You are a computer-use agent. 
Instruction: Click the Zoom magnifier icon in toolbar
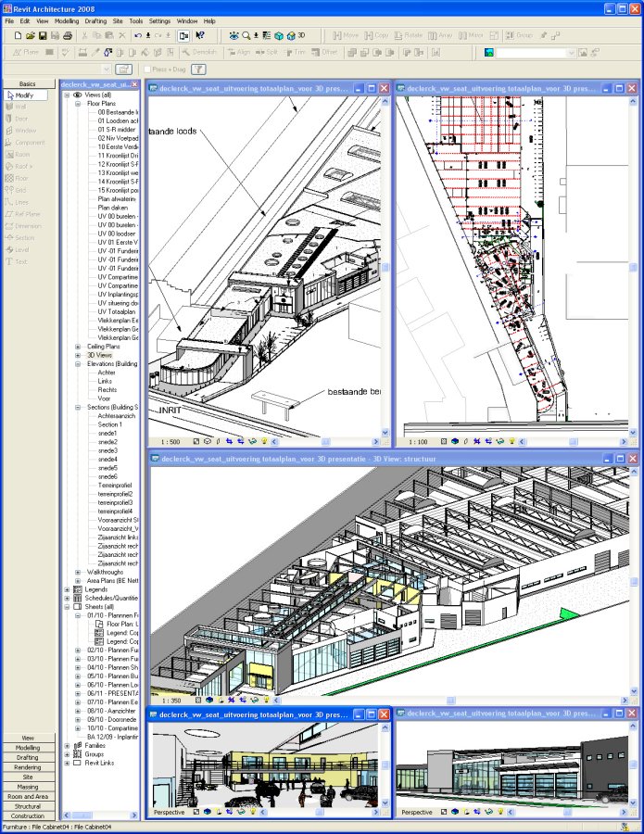[246, 35]
